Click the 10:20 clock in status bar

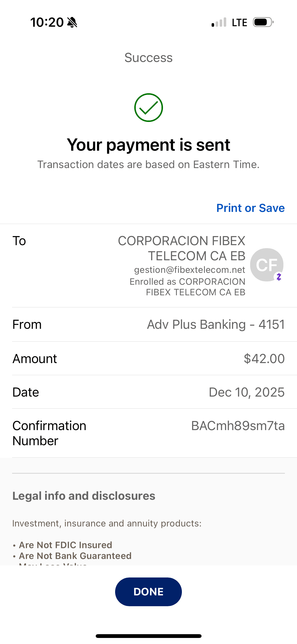click(x=47, y=22)
